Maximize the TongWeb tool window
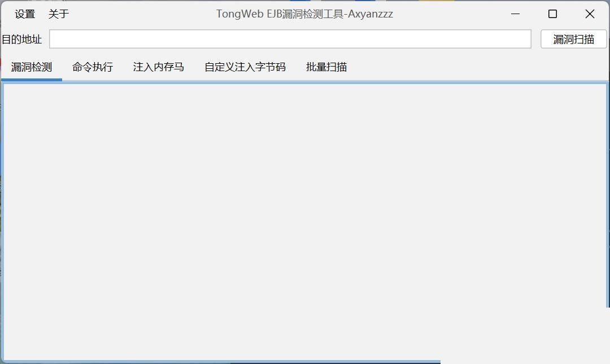610x364 pixels. point(552,14)
